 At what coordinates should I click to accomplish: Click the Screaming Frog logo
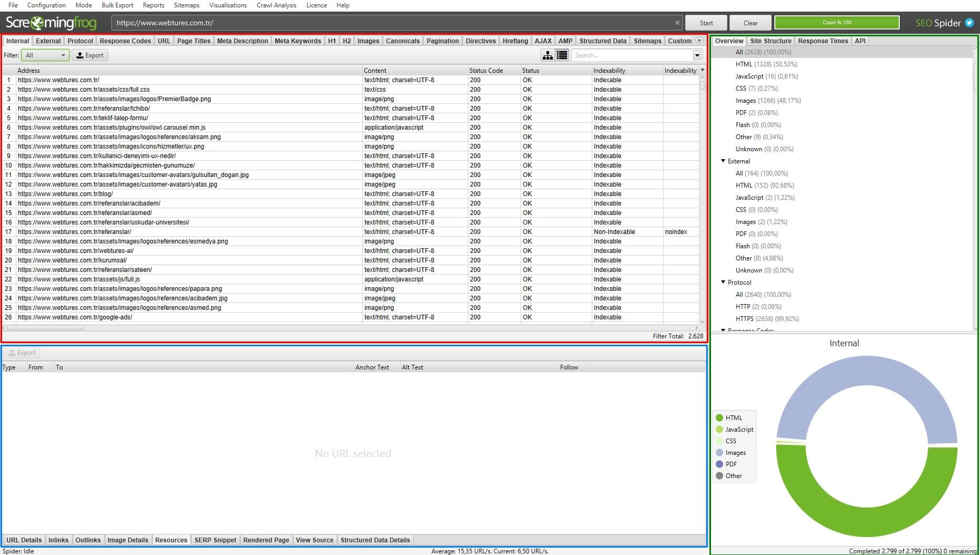pos(51,23)
